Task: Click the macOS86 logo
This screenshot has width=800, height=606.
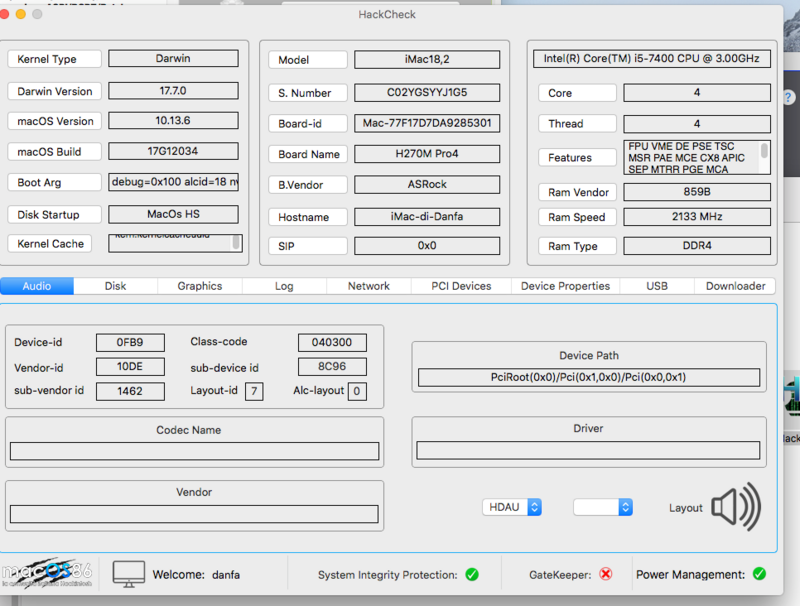Action: tap(47, 573)
